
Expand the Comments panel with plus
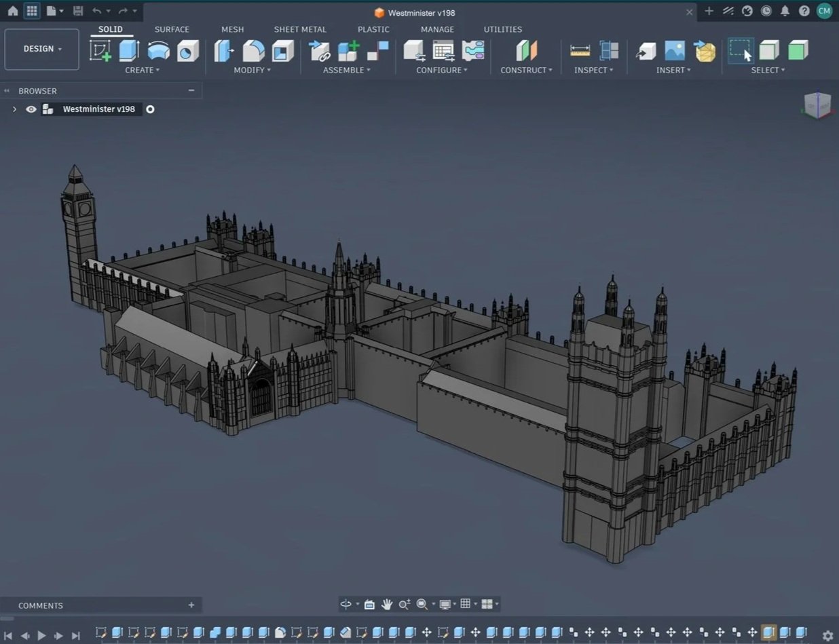191,605
